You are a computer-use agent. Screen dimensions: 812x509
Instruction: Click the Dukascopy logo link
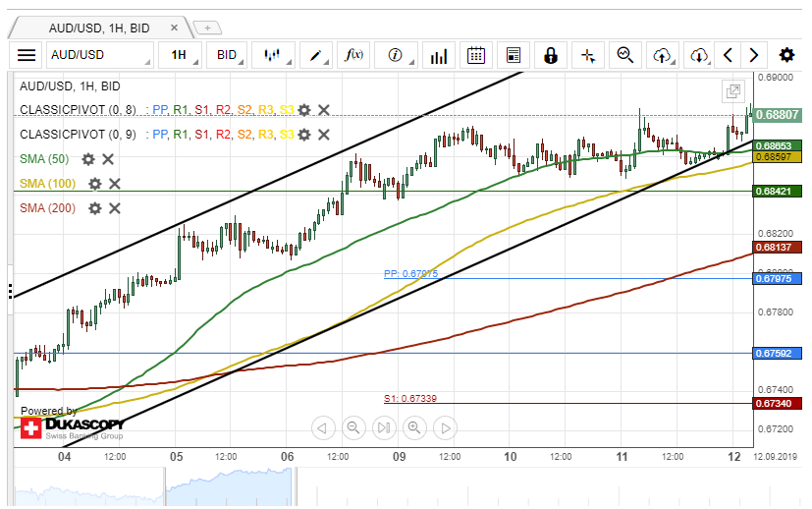[72, 427]
